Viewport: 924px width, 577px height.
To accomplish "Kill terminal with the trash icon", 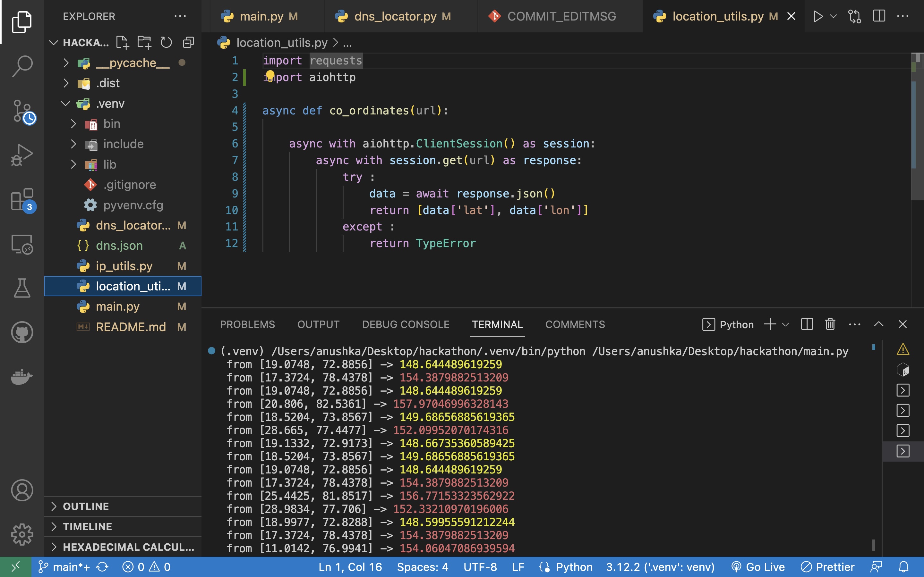I will coord(830,324).
